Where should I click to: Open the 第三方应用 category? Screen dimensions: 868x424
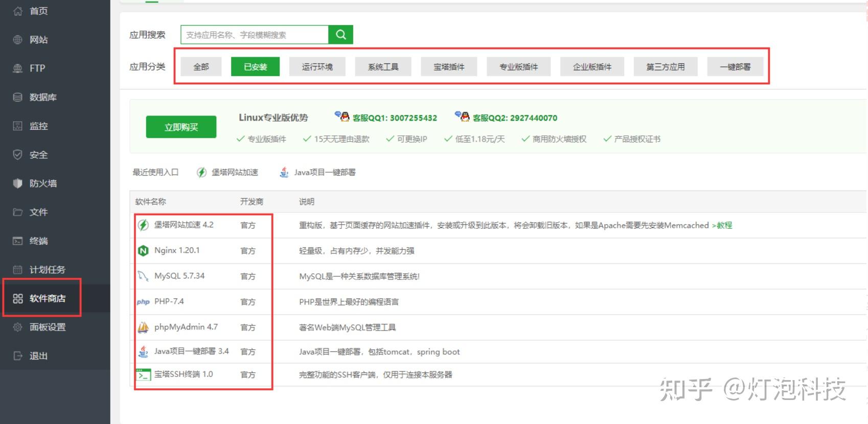(x=666, y=66)
